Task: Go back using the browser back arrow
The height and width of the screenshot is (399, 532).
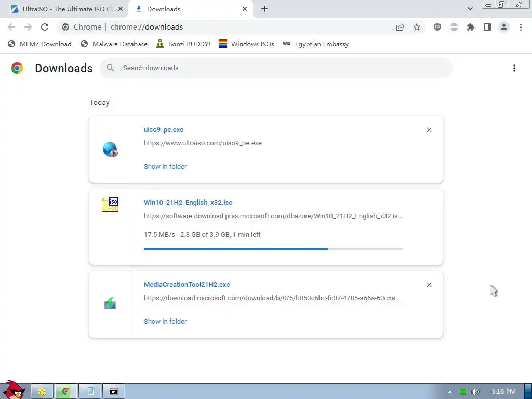Action: [11, 27]
